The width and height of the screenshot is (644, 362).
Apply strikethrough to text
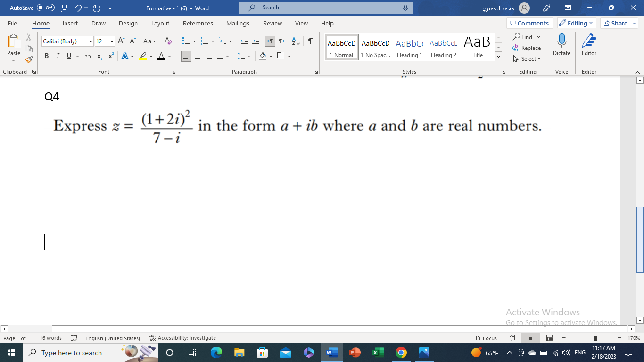pyautogui.click(x=87, y=56)
